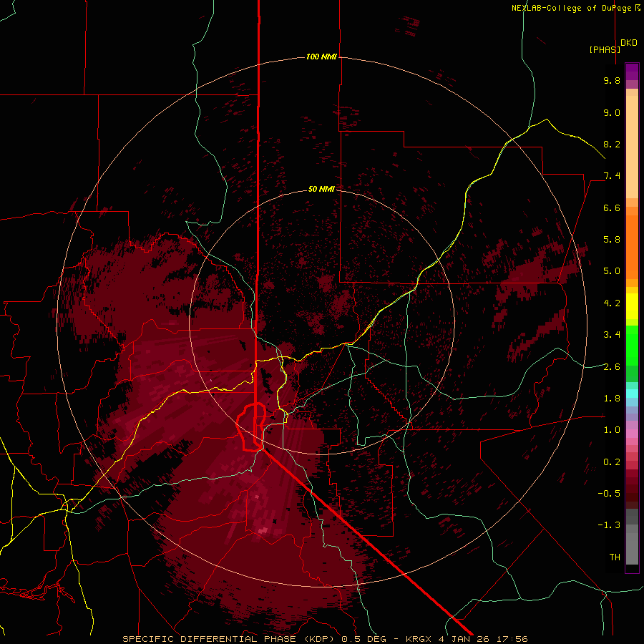Image resolution: width=644 pixels, height=644 pixels.
Task: Pick the yellow segment of the color bar
Action: tap(632, 306)
